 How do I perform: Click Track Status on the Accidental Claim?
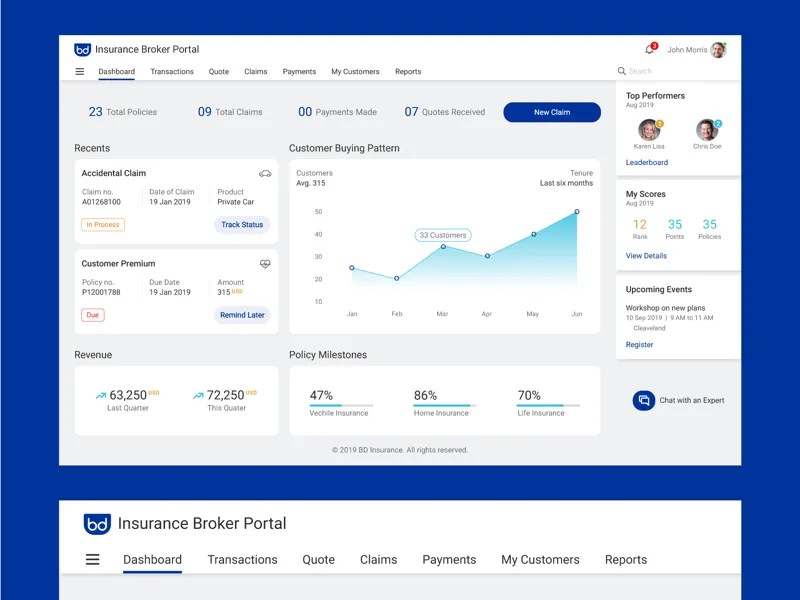coord(241,224)
